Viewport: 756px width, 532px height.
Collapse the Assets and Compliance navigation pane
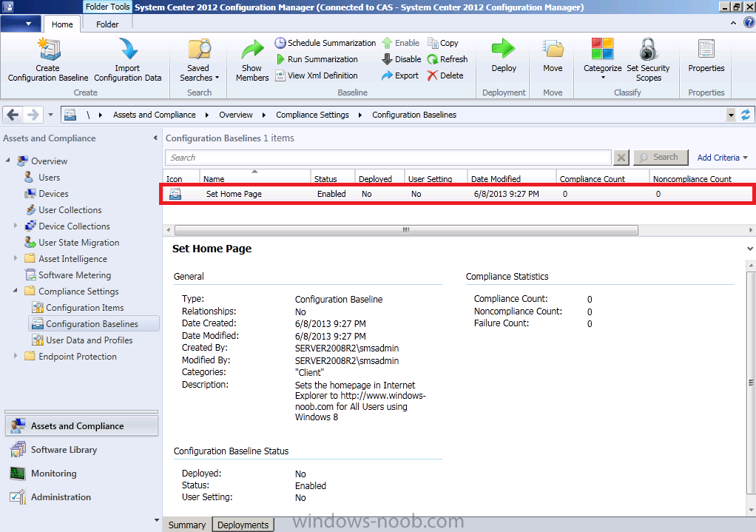(x=155, y=138)
